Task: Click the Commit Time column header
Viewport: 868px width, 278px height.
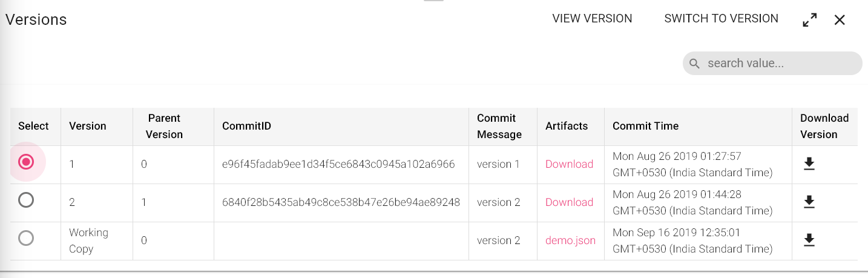Action: click(x=645, y=126)
